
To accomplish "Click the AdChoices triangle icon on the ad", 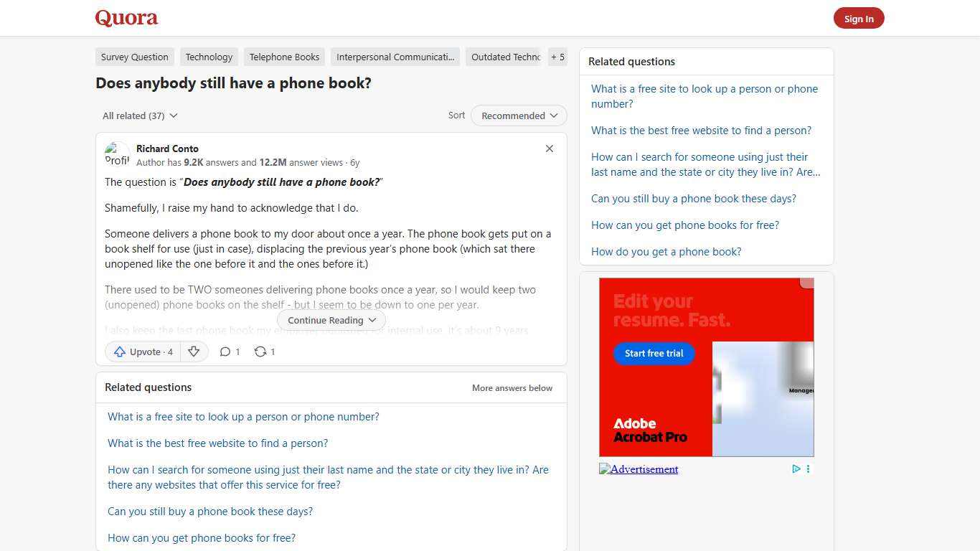I will tap(796, 468).
